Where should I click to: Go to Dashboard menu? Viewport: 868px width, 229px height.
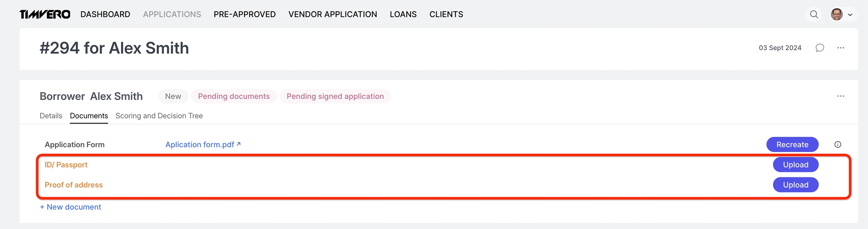coord(105,14)
